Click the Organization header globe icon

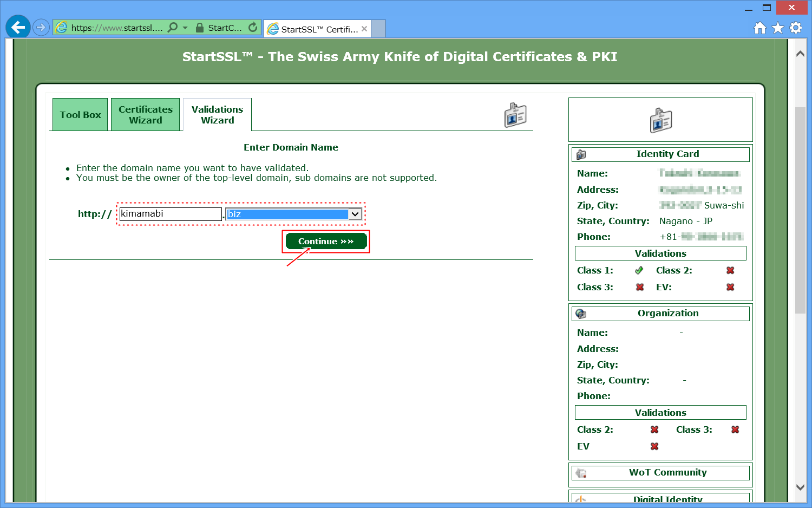[x=581, y=314]
